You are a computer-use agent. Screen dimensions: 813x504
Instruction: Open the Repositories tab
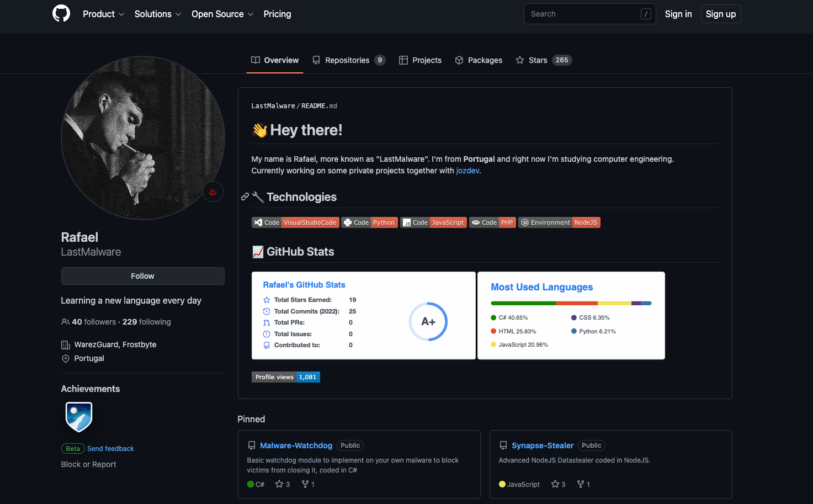[349, 60]
